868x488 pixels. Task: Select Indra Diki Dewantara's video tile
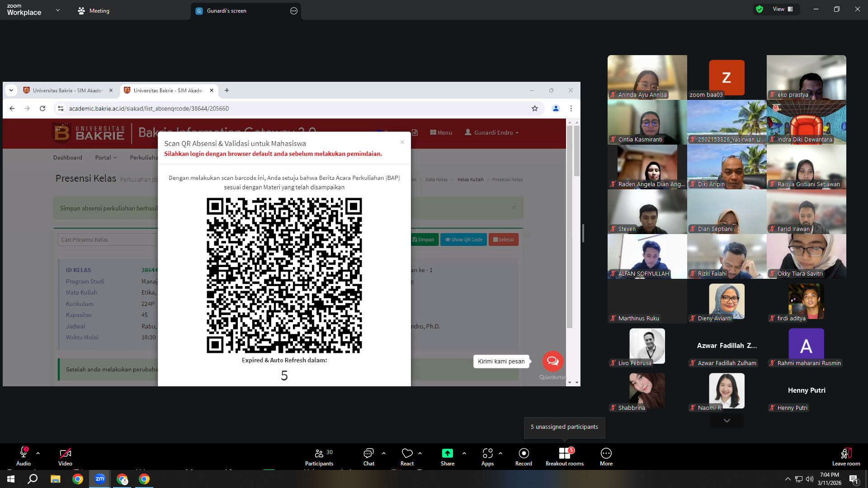pyautogui.click(x=807, y=122)
